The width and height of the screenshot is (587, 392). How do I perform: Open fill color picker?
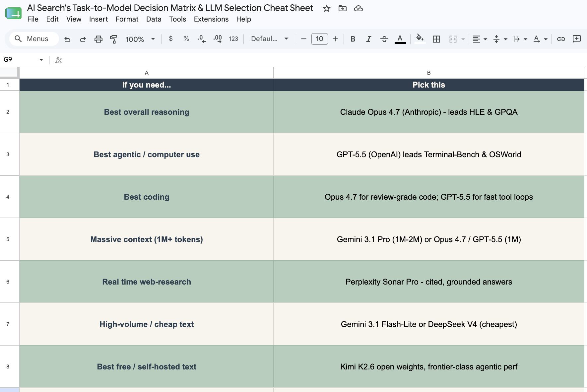[420, 39]
